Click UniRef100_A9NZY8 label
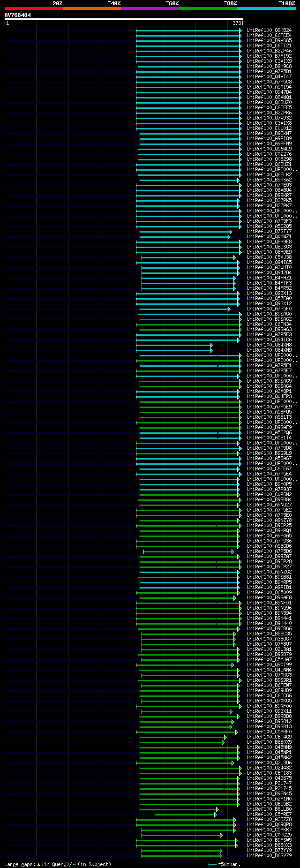 pyautogui.click(x=269, y=521)
